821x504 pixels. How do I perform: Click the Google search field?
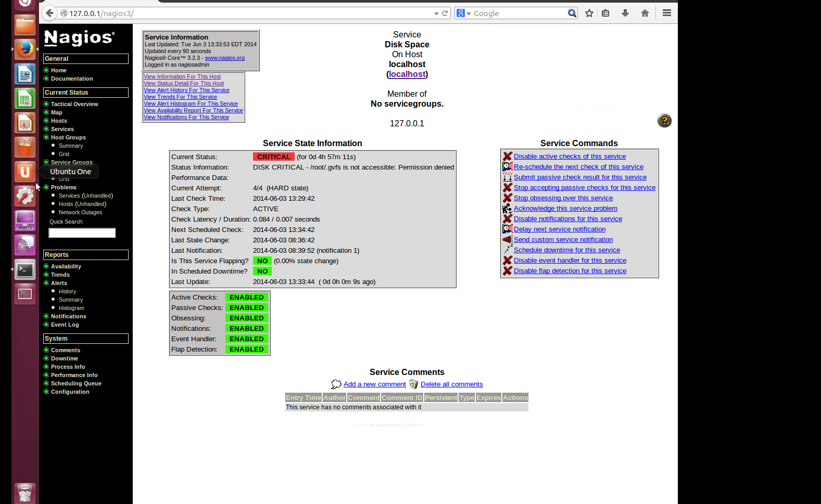[520, 14]
